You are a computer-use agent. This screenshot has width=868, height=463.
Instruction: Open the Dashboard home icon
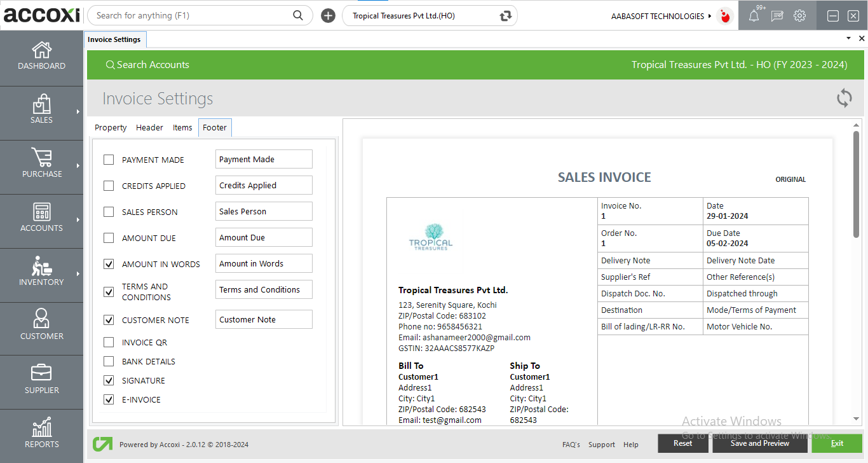coord(42,50)
